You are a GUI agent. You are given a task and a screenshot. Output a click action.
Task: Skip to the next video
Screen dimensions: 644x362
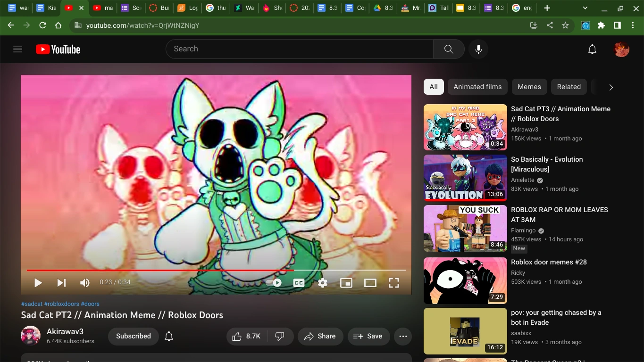(x=61, y=282)
